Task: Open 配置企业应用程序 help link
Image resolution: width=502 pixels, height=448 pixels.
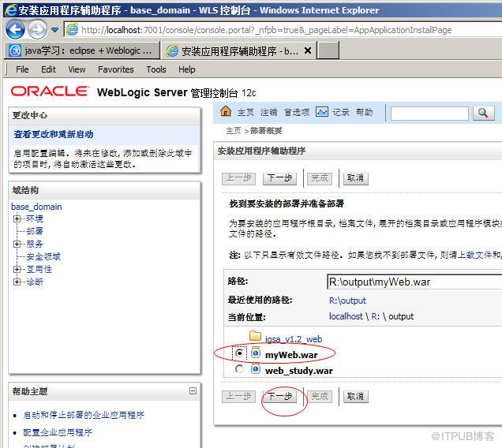Action: pos(58,432)
